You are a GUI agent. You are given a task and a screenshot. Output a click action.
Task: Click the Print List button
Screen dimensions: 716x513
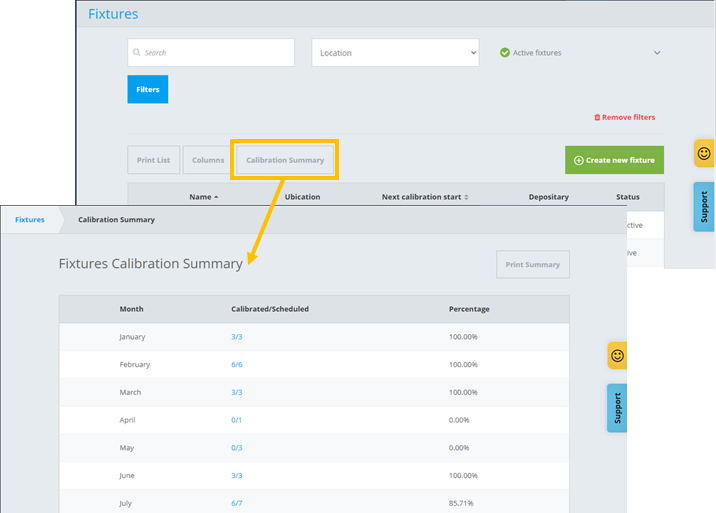click(x=153, y=160)
